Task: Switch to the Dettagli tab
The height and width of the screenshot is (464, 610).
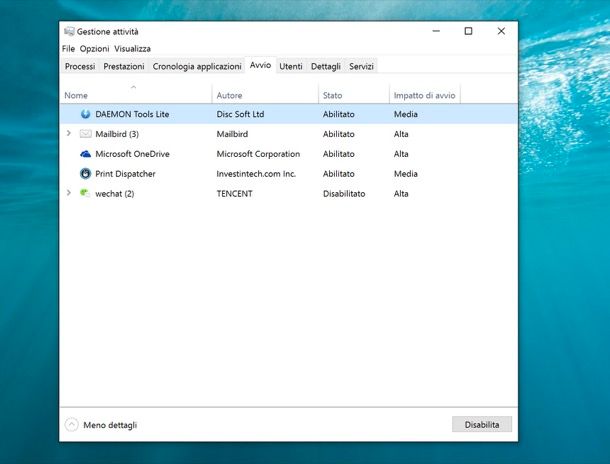Action: pos(326,67)
